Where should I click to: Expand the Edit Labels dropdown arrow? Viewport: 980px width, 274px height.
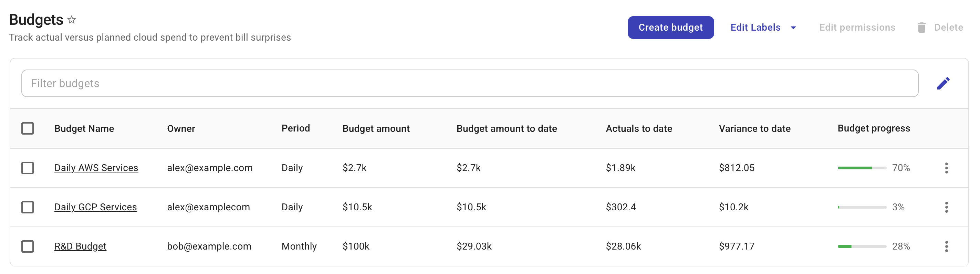point(793,28)
